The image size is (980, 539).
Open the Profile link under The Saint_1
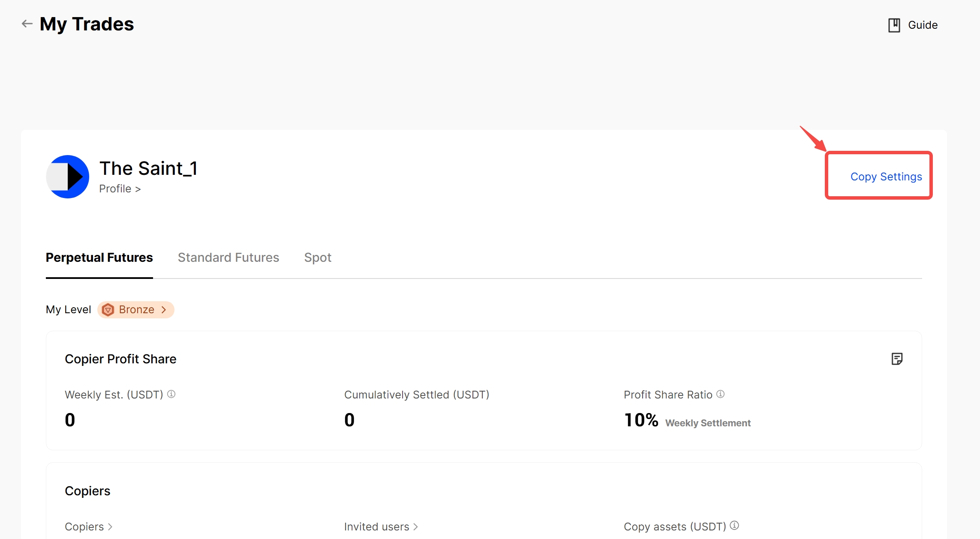coord(120,189)
